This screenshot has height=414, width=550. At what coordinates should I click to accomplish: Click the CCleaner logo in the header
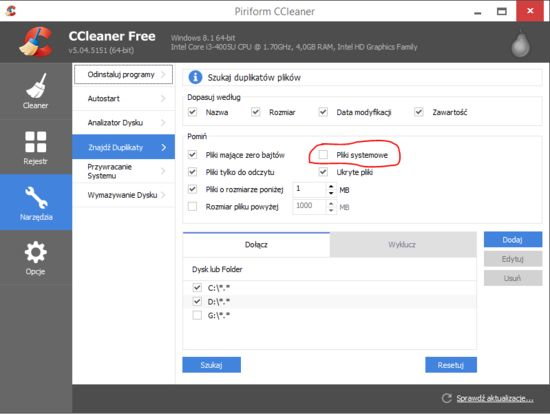click(x=36, y=42)
